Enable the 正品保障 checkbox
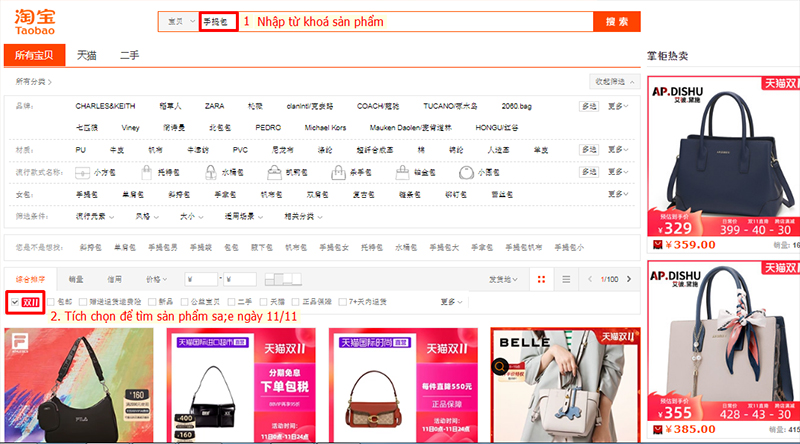Screen dimensions: 800x444 pos(295,302)
